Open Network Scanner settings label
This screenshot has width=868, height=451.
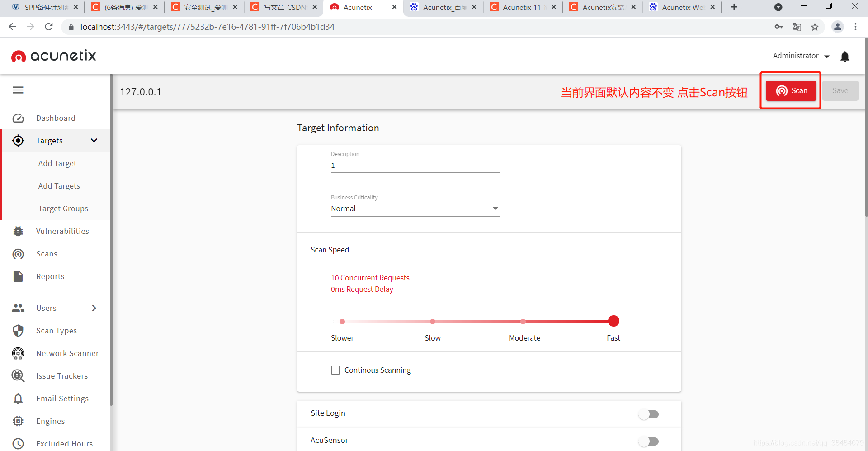[x=67, y=353]
